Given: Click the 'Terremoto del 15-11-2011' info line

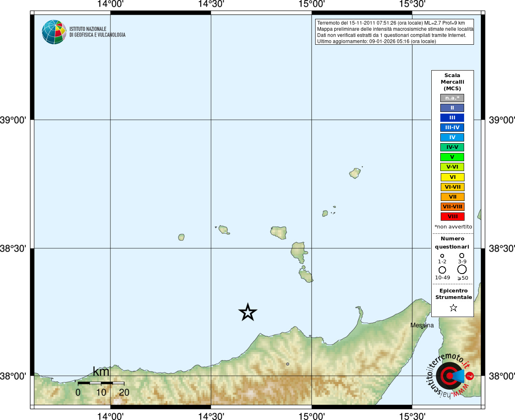Looking at the screenshot, I should pyautogui.click(x=391, y=23).
